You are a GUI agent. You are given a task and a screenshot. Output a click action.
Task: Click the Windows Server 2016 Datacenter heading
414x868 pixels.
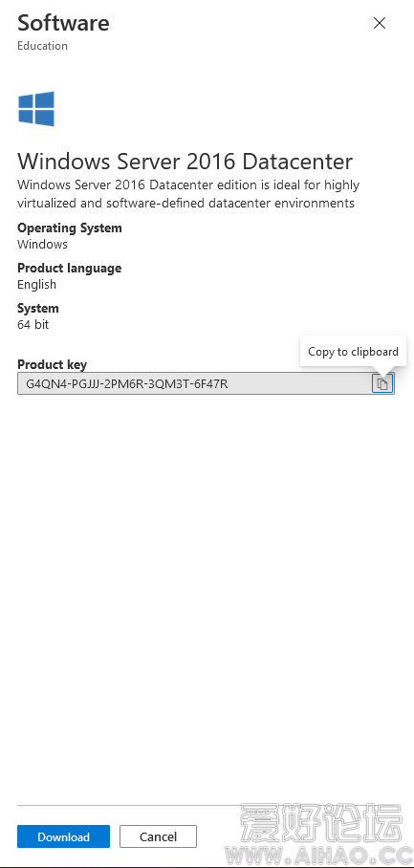pos(185,162)
